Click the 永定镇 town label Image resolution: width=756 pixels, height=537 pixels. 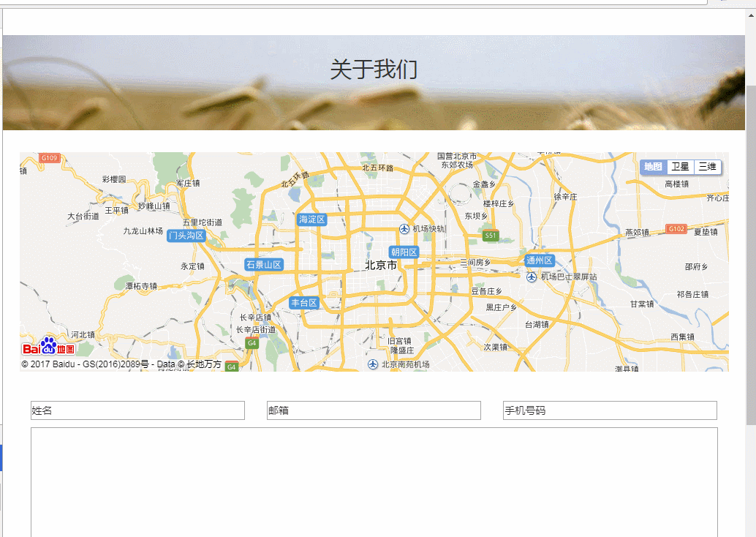click(192, 266)
